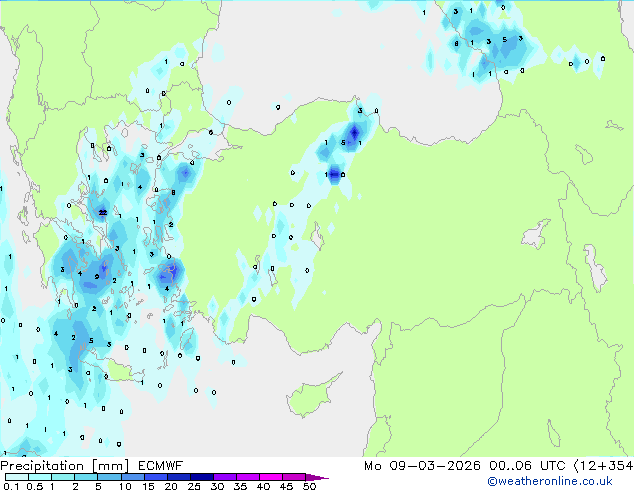Click the legend label '35'

240,486
